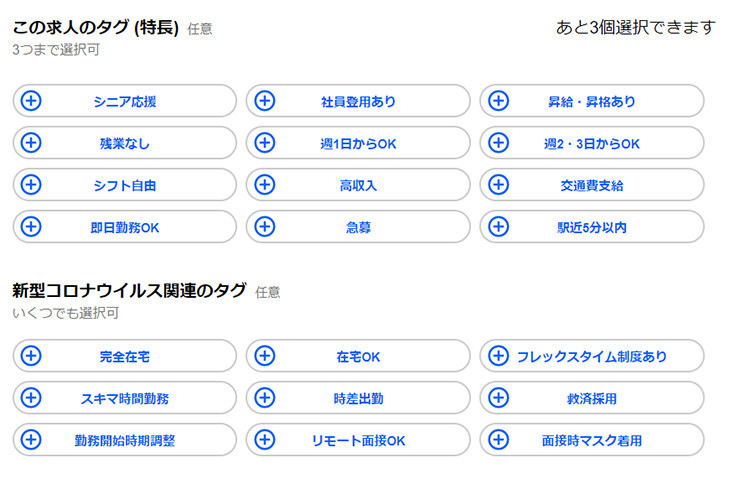Click the plus icon on 面接時マスク着用
The image size is (750, 484).
click(499, 440)
